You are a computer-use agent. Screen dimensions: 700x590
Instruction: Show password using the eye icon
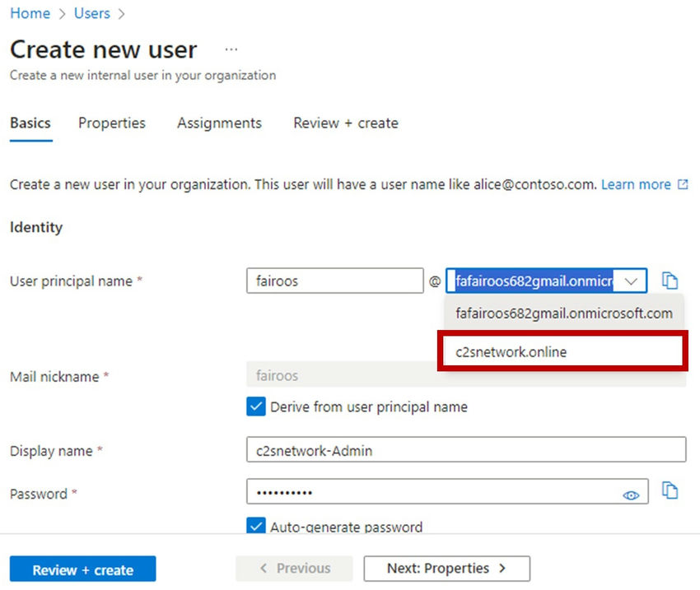(631, 495)
